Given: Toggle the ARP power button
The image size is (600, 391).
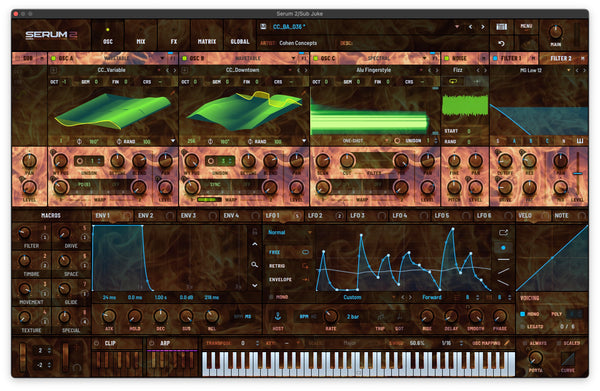Looking at the screenshot, I should click(x=152, y=343).
